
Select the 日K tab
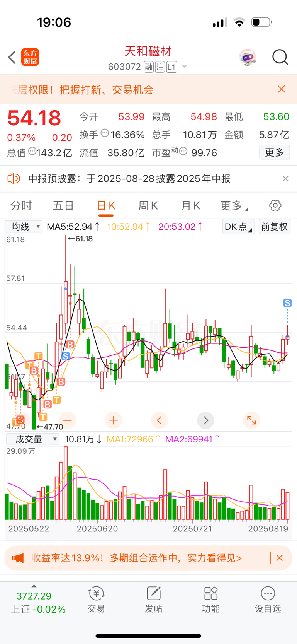pyautogui.click(x=106, y=205)
